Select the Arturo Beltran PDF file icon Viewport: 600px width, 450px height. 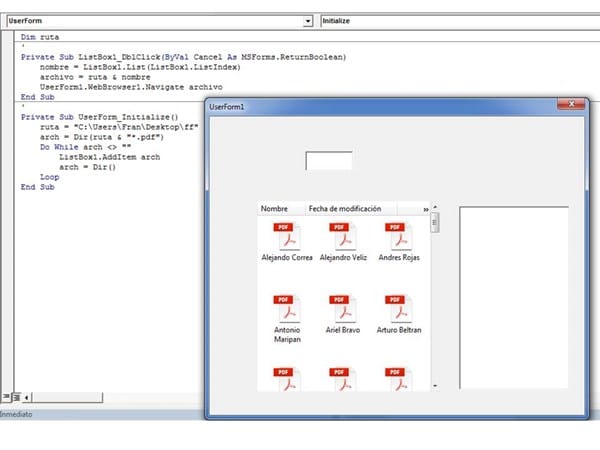(399, 308)
